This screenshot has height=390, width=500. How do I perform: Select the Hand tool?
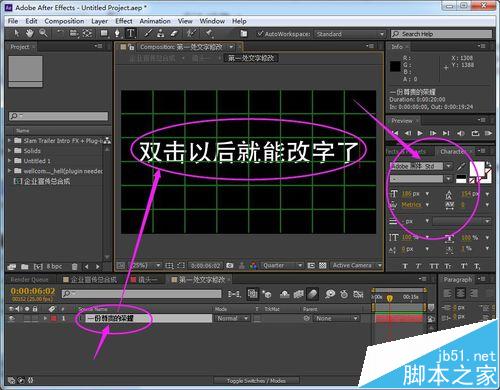pyautogui.click(x=30, y=33)
